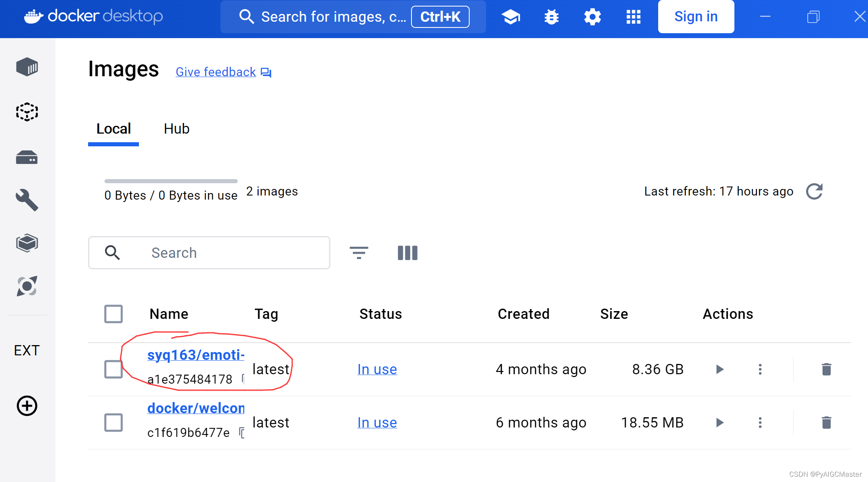The height and width of the screenshot is (482, 868).
Task: Click In use status for docker/welcome
Action: (x=377, y=423)
